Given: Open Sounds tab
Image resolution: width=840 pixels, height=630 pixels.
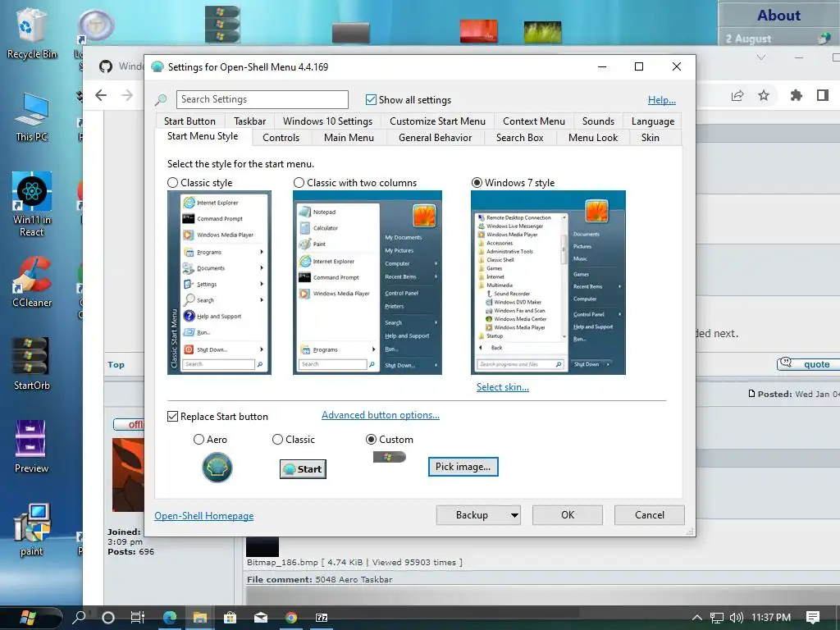Looking at the screenshot, I should [598, 121].
